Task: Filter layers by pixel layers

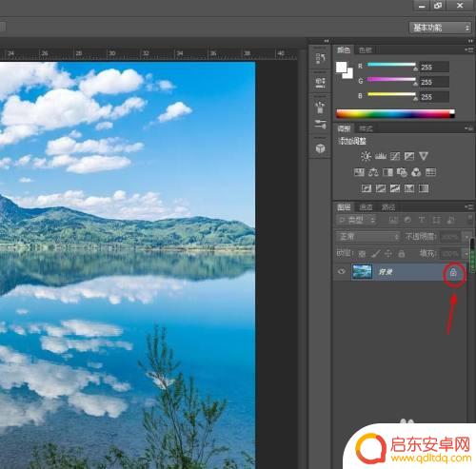Action: pos(393,220)
